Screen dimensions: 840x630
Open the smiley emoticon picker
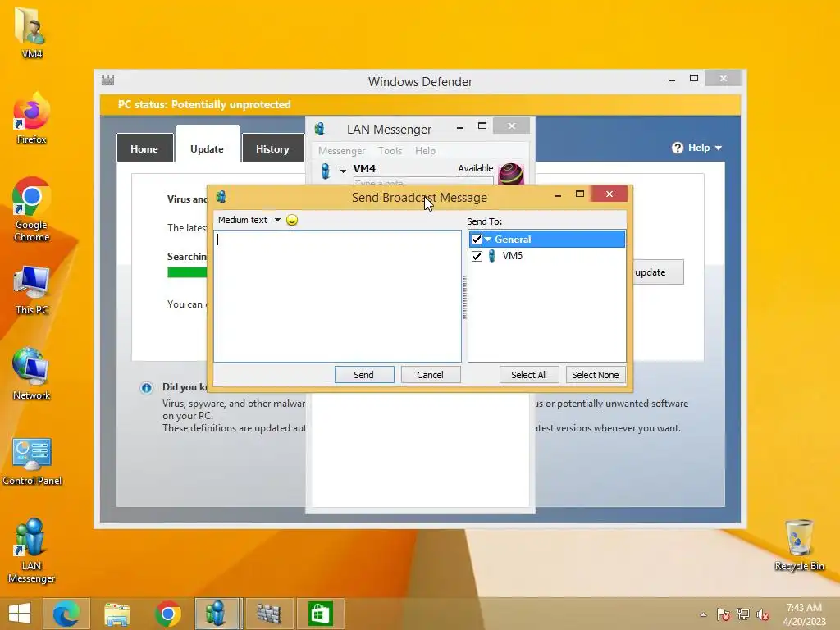(x=292, y=220)
